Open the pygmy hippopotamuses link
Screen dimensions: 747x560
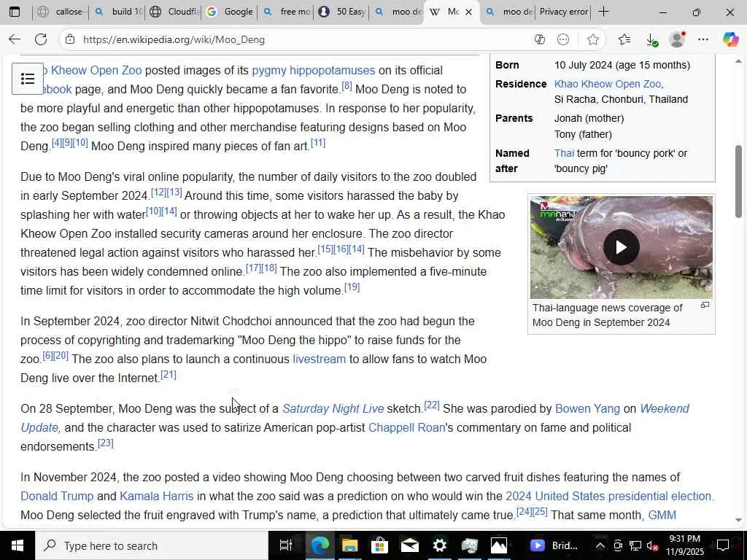tap(314, 71)
